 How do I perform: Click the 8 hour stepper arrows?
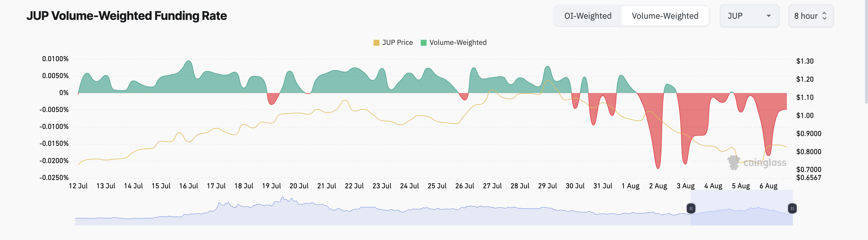tap(824, 16)
